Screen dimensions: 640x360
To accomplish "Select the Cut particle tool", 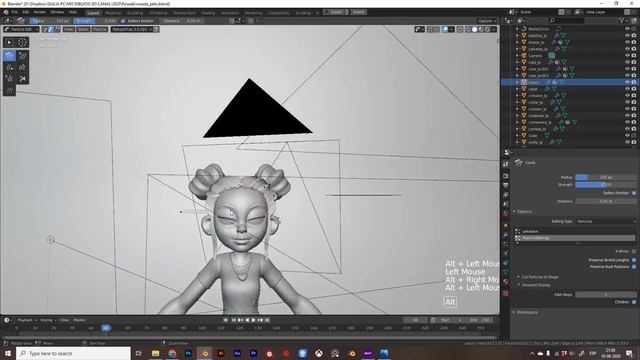I will (x=22, y=78).
